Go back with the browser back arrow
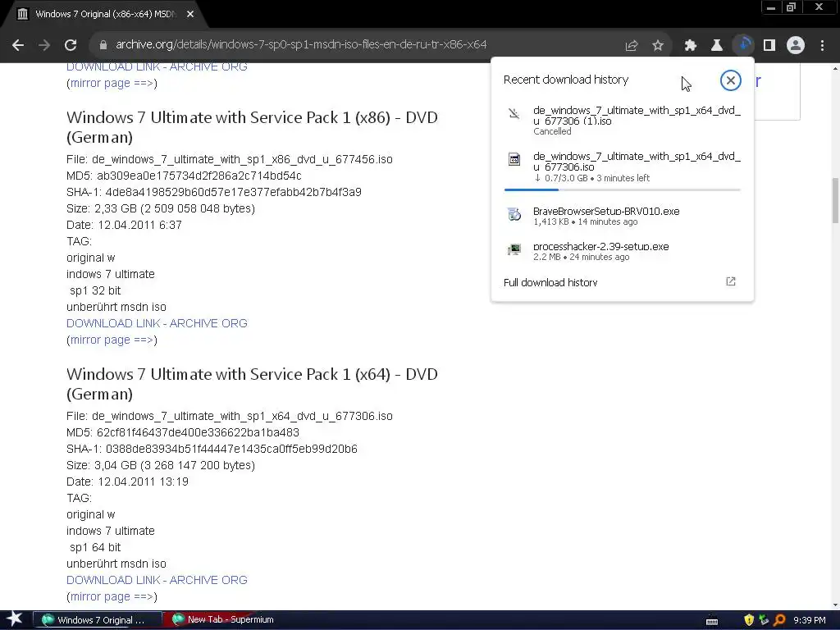 (18, 45)
